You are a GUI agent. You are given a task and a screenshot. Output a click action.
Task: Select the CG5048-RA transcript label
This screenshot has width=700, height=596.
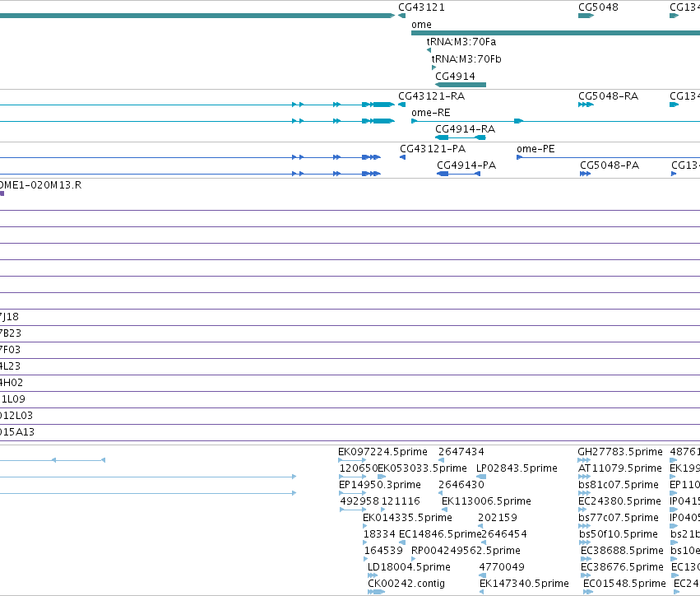[608, 96]
